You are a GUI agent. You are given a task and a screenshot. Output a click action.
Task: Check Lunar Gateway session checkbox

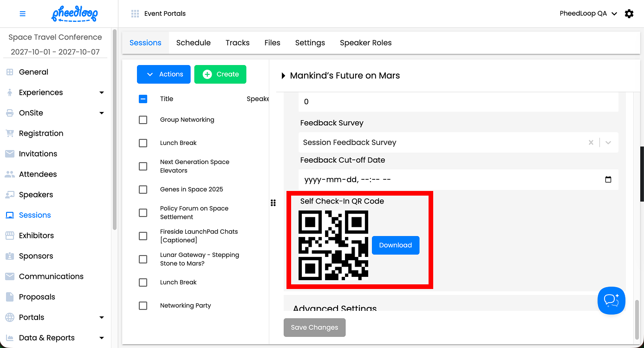click(x=143, y=259)
